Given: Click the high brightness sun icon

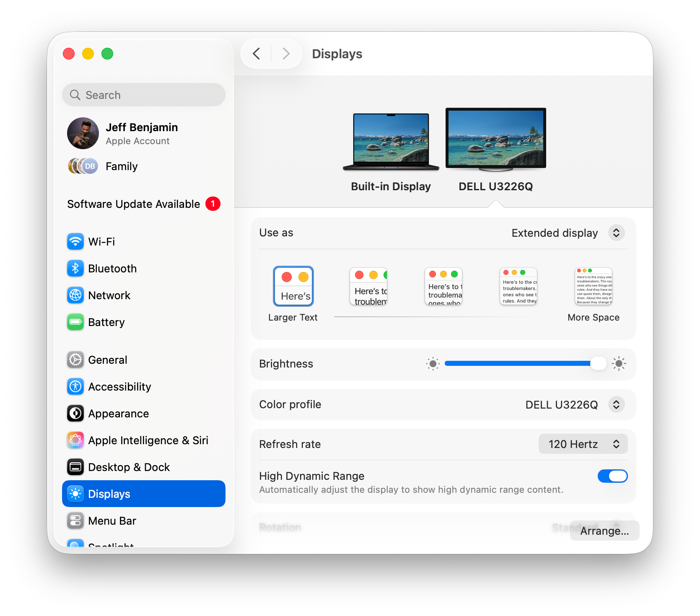Looking at the screenshot, I should click(619, 364).
